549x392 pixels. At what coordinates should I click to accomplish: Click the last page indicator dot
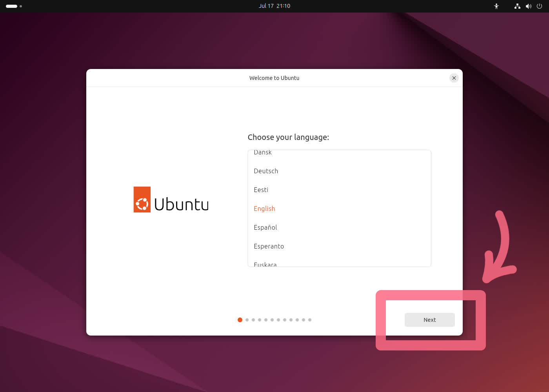[x=310, y=320]
